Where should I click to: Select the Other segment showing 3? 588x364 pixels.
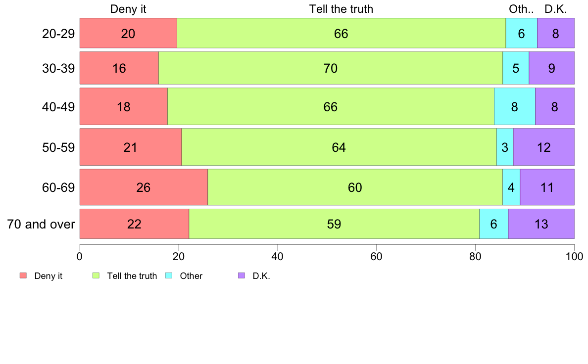click(505, 147)
